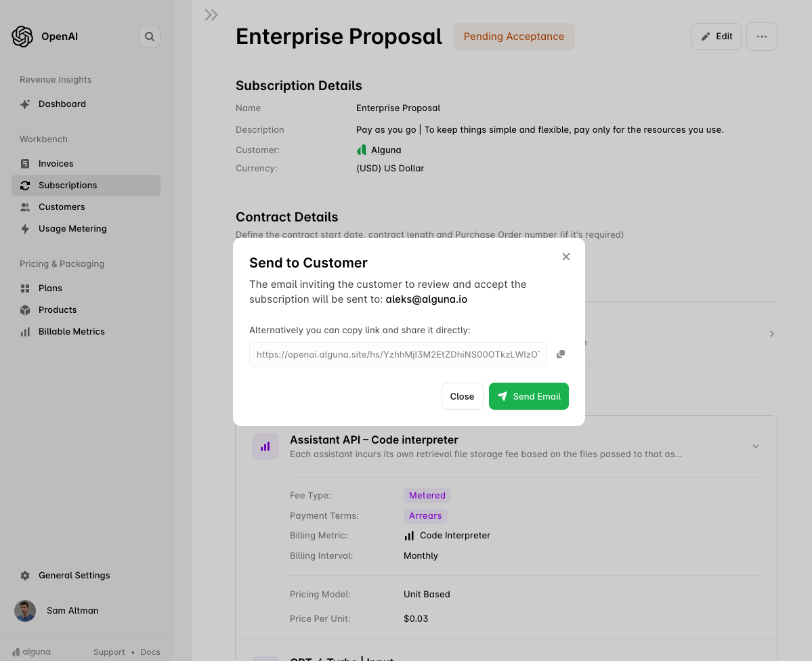Click the Invoices document icon
The height and width of the screenshot is (661, 812).
[25, 164]
